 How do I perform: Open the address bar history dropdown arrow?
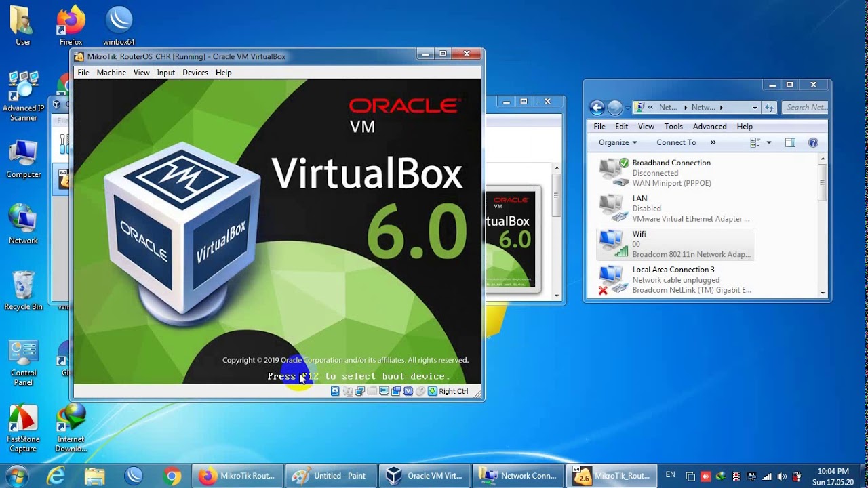coord(755,107)
